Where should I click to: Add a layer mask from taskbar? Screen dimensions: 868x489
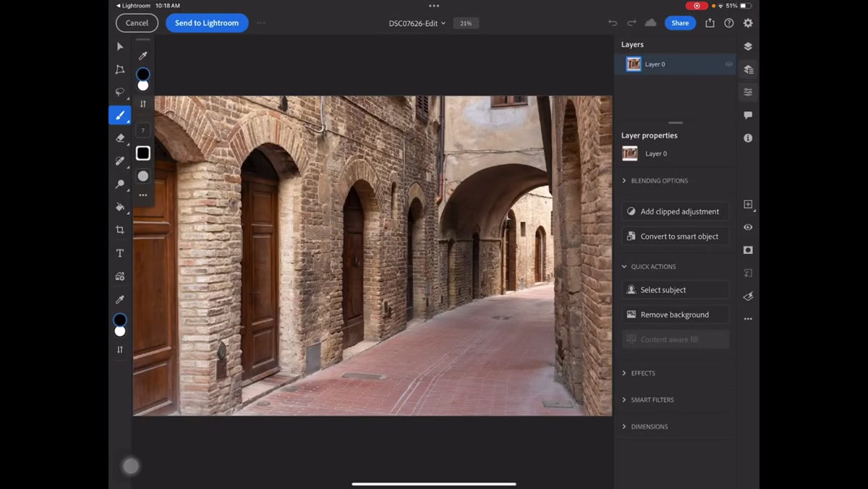(x=748, y=250)
